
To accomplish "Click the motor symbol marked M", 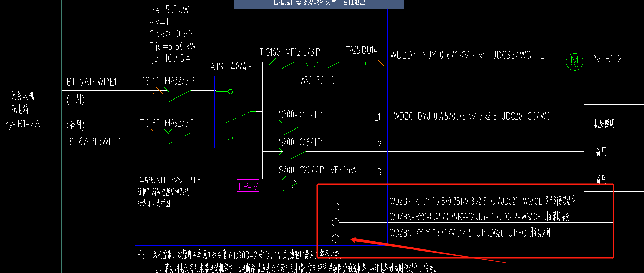I will [x=575, y=62].
